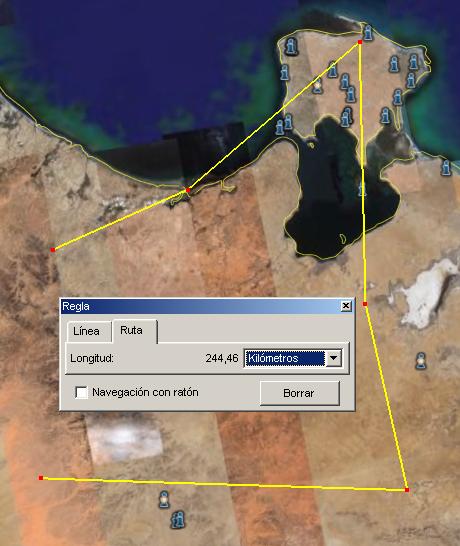Image resolution: width=460 pixels, height=546 pixels.
Task: Open the glowing placemark icon east of the white salt flat
Action: point(421,361)
